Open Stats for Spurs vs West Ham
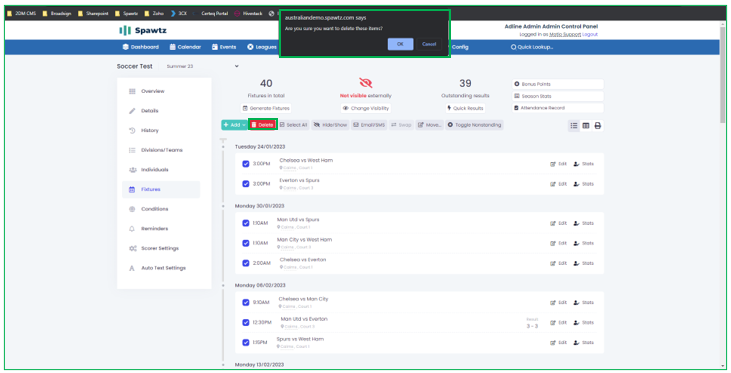This screenshot has width=731, height=373. (x=584, y=342)
